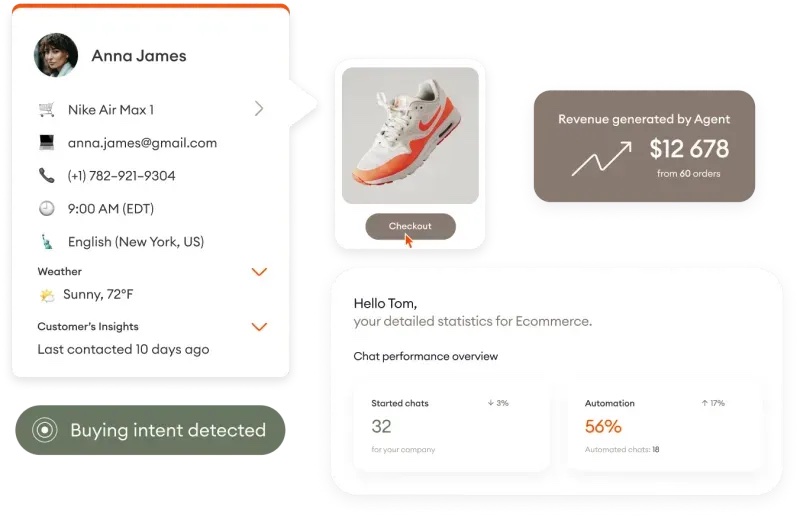Screen dimensions: 800x517
Task: Click the sunny weather icon
Action: (x=46, y=295)
